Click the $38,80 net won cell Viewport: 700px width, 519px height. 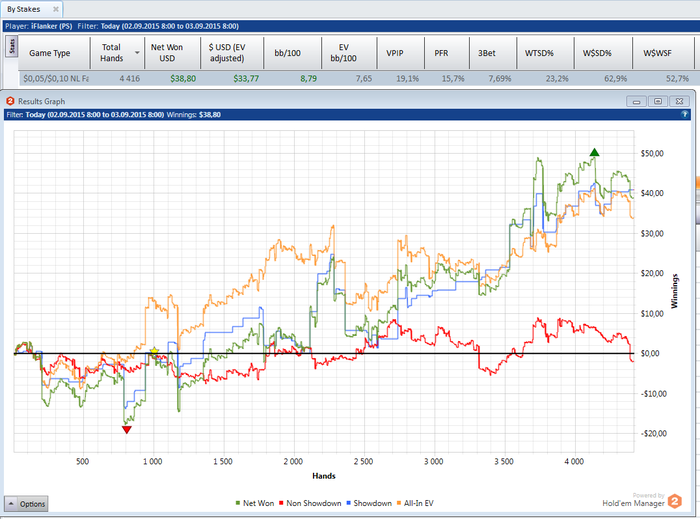(183, 79)
